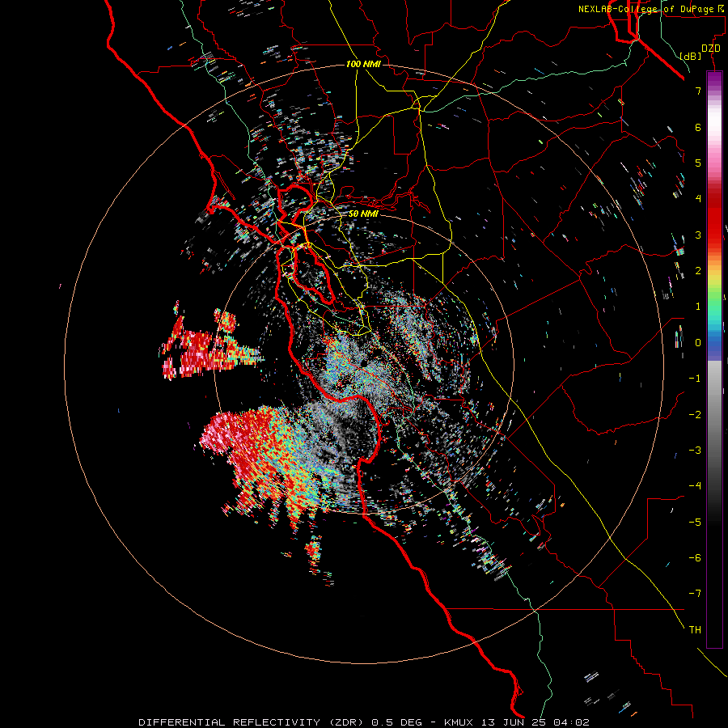Image resolution: width=728 pixels, height=728 pixels.
Task: Select the "3" value on the dB scale
Action: 698,235
